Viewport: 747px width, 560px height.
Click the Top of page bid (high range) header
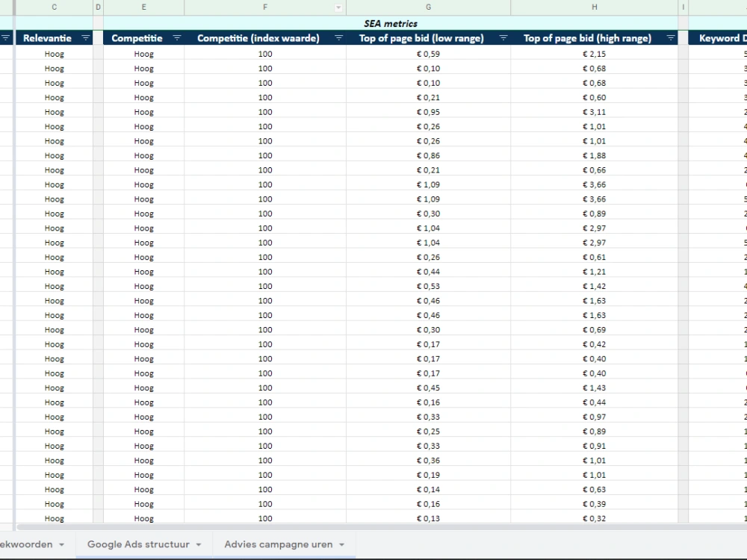click(x=594, y=38)
